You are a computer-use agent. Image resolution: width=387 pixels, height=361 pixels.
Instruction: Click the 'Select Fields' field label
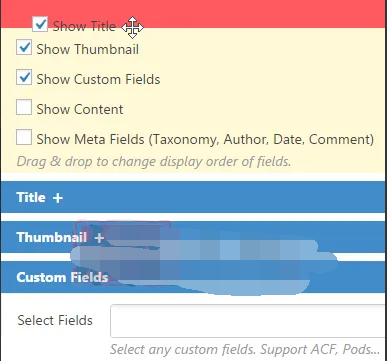[x=55, y=320]
